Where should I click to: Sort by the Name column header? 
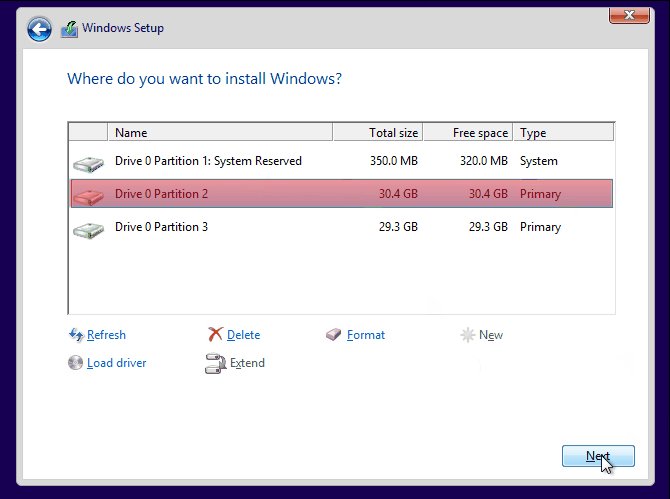point(220,132)
